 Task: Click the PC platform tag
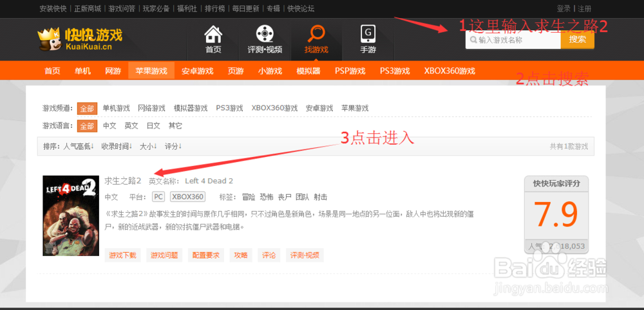158,197
